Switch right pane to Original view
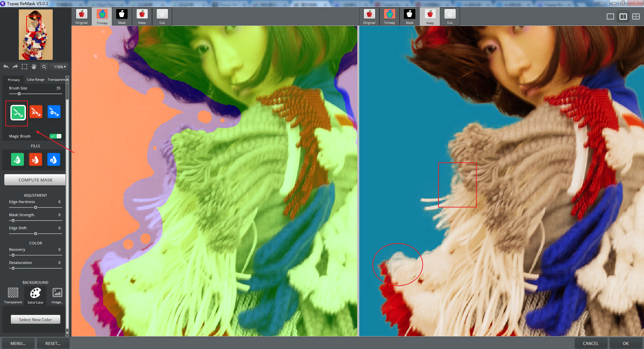Viewport: 644px width, 349px height. 369,17
